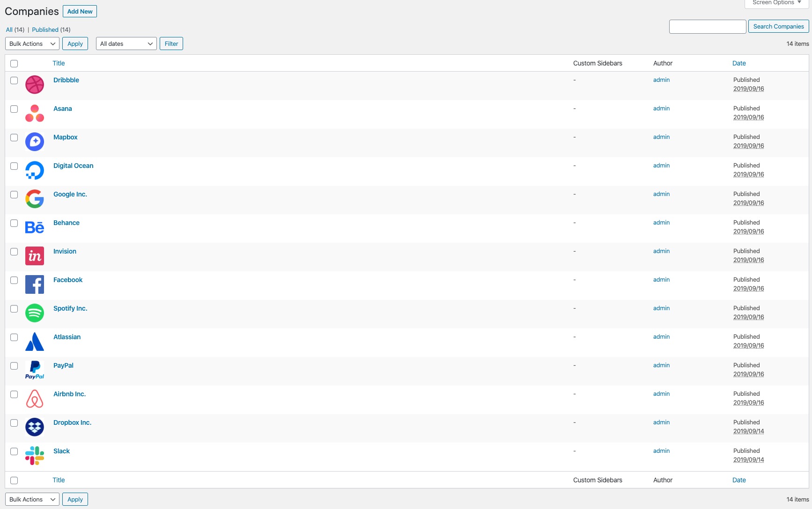Click the Search Companies button

tap(778, 26)
